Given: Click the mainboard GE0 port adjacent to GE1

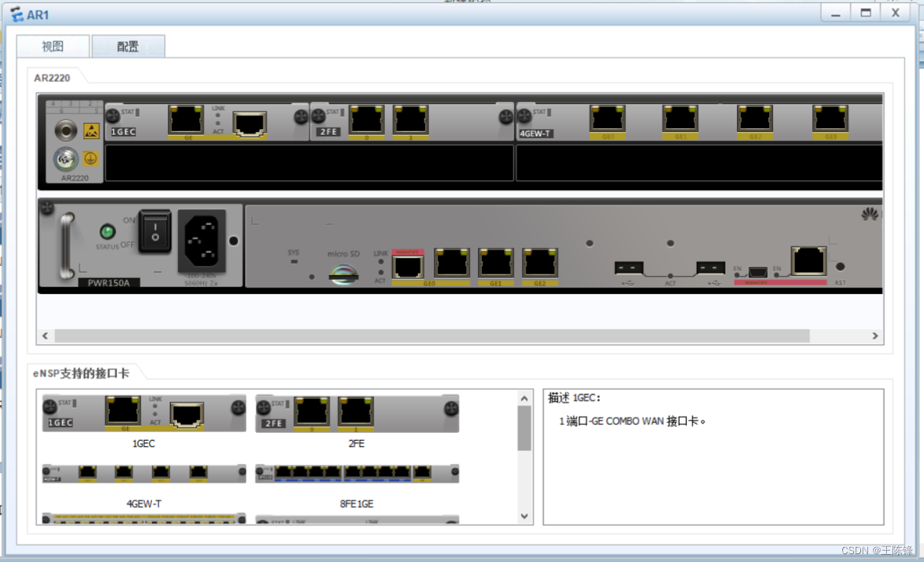Looking at the screenshot, I should click(x=452, y=263).
